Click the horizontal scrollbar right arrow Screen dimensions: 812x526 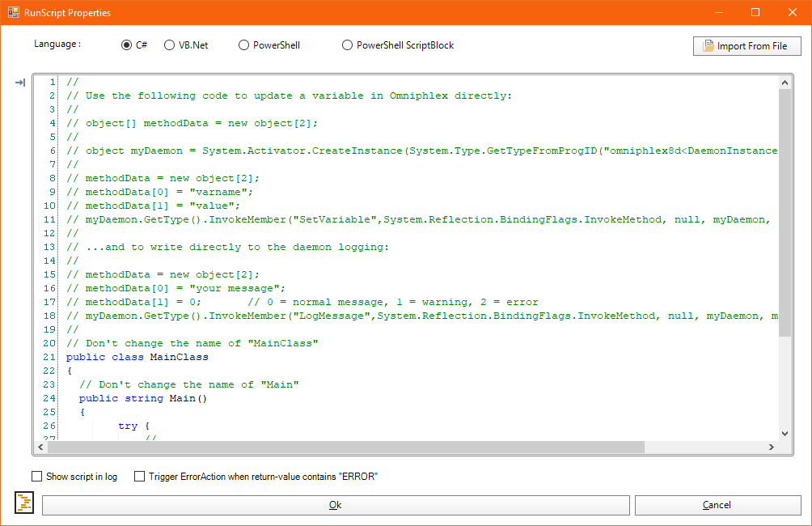pos(772,447)
